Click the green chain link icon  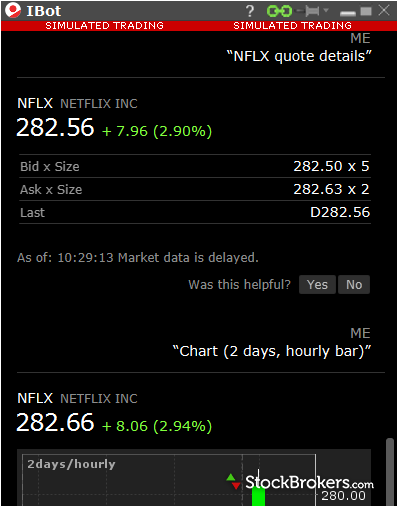279,11
